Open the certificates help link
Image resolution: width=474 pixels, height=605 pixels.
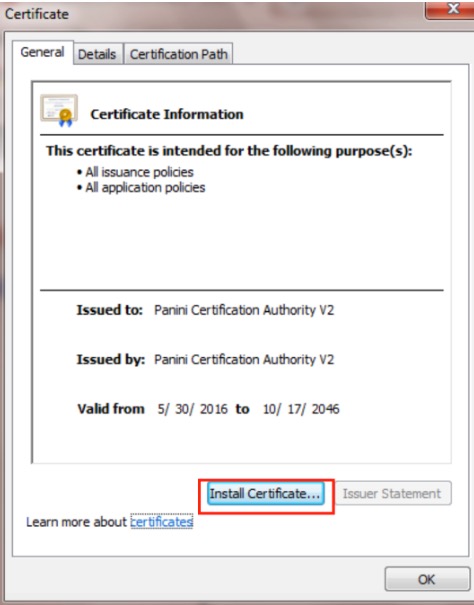[x=162, y=522]
